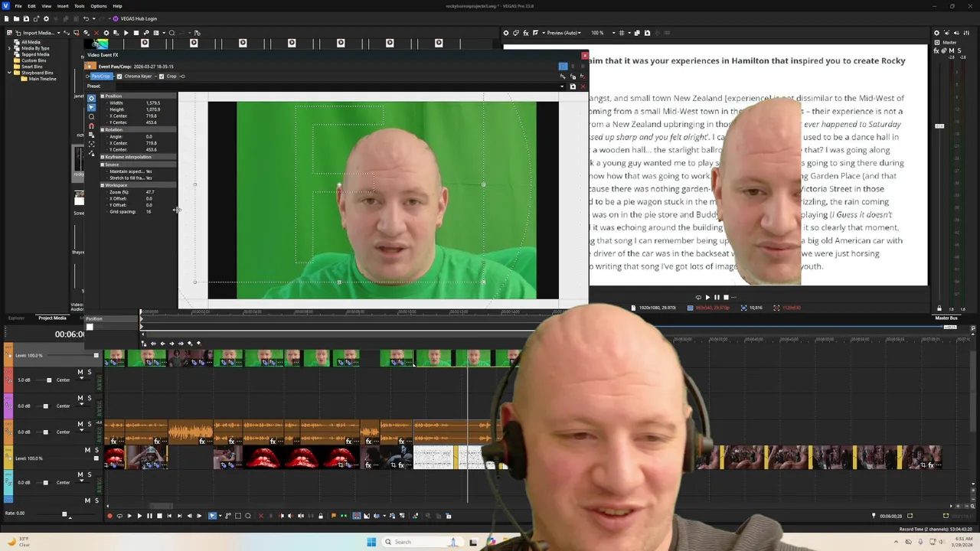Create a new project from main toolbar

(7, 18)
